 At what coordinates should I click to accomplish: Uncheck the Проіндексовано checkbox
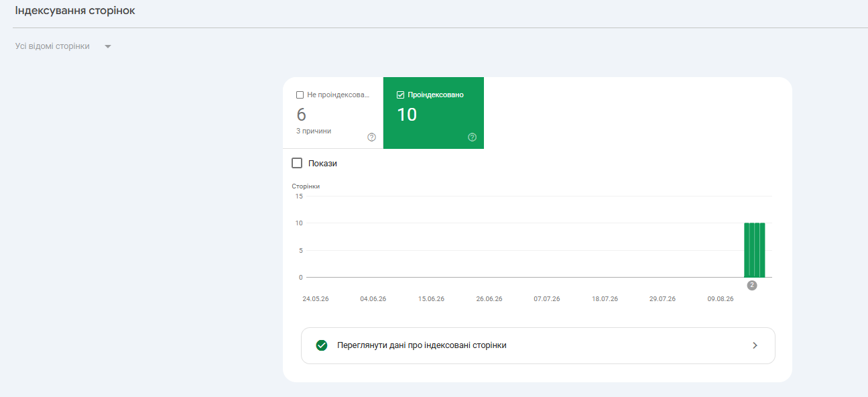pyautogui.click(x=401, y=95)
